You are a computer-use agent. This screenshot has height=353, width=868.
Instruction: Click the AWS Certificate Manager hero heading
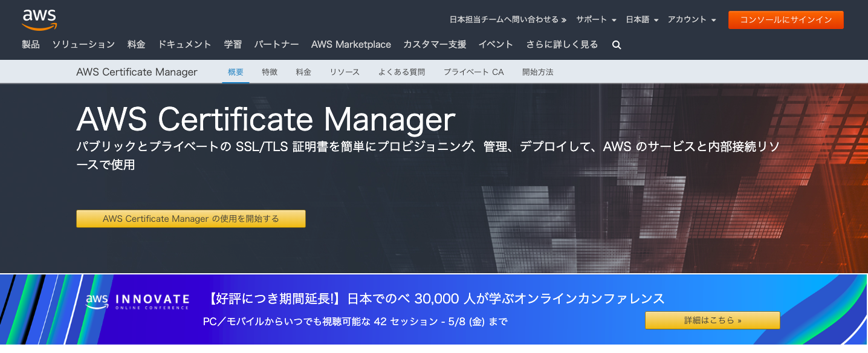pos(265,119)
